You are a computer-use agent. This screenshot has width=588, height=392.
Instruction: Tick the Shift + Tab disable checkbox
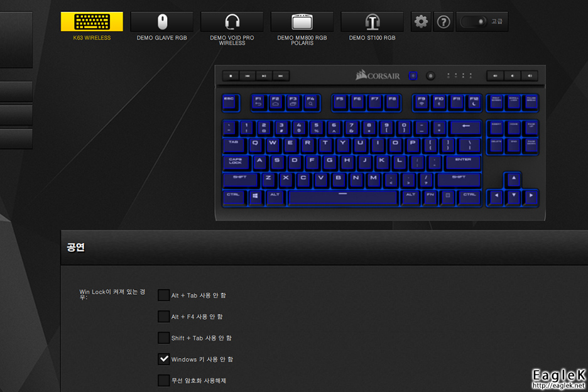coord(163,338)
